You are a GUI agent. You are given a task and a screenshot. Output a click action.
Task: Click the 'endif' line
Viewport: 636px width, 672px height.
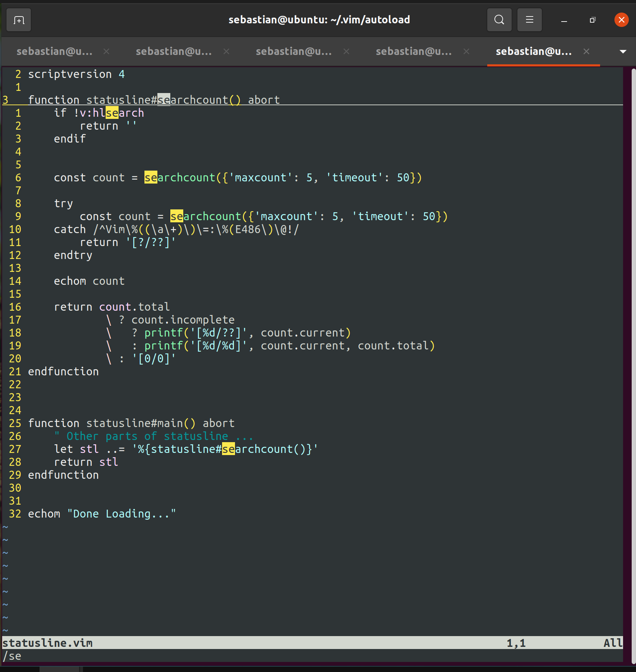70,139
